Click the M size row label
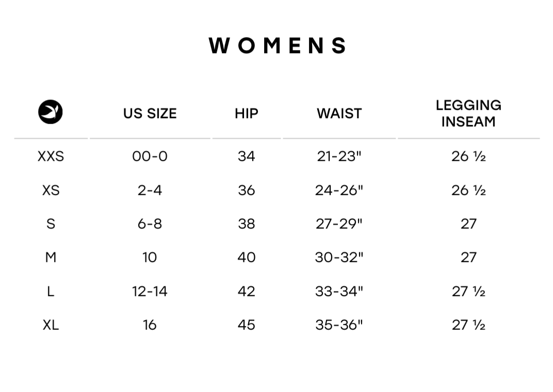The image size is (553, 392). point(51,257)
